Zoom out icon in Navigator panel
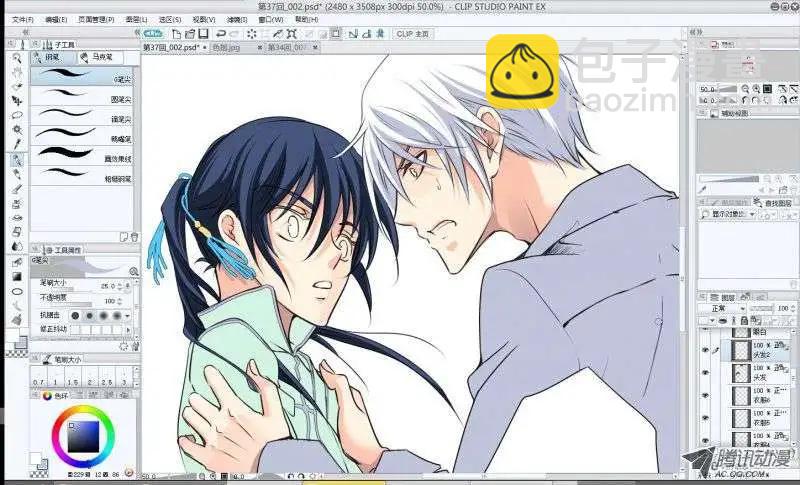The width and height of the screenshot is (800, 485). tap(745, 89)
